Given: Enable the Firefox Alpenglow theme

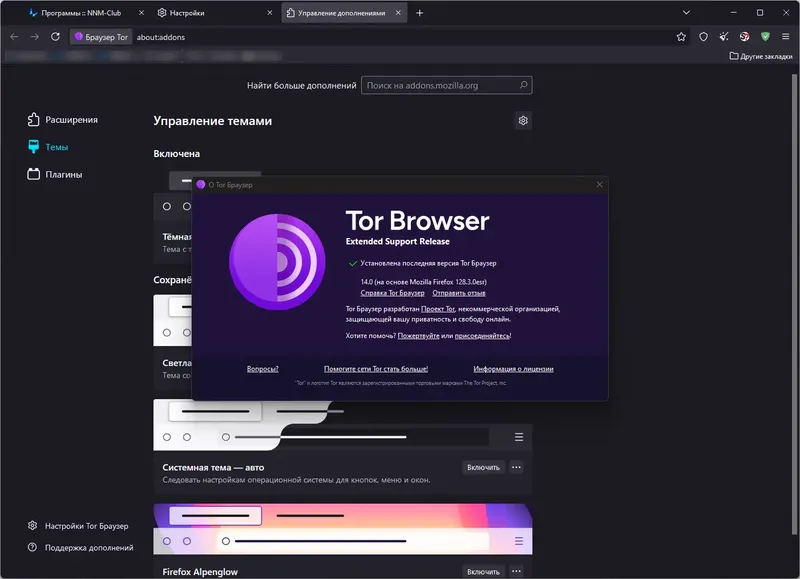Looking at the screenshot, I should 483,571.
